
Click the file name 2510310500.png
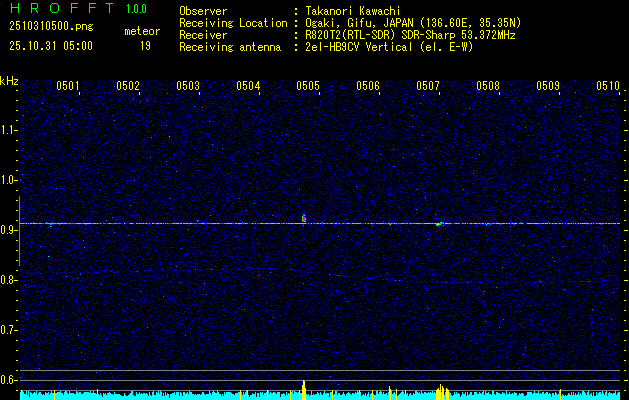(x=51, y=27)
